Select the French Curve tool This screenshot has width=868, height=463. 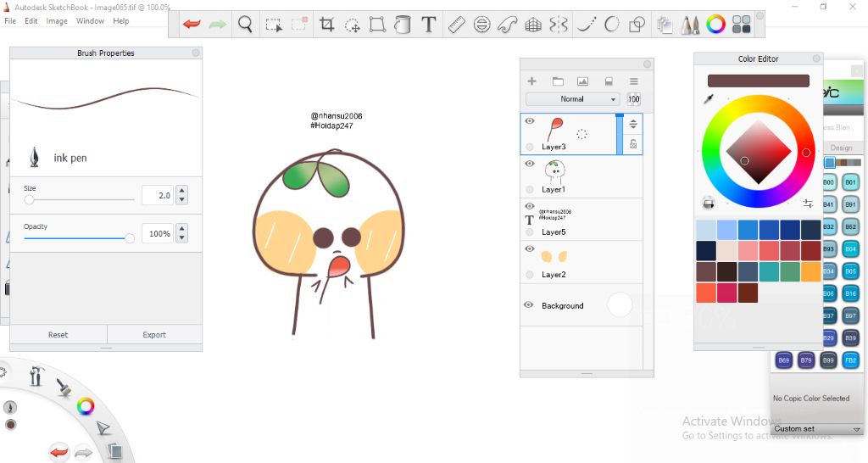click(508, 25)
